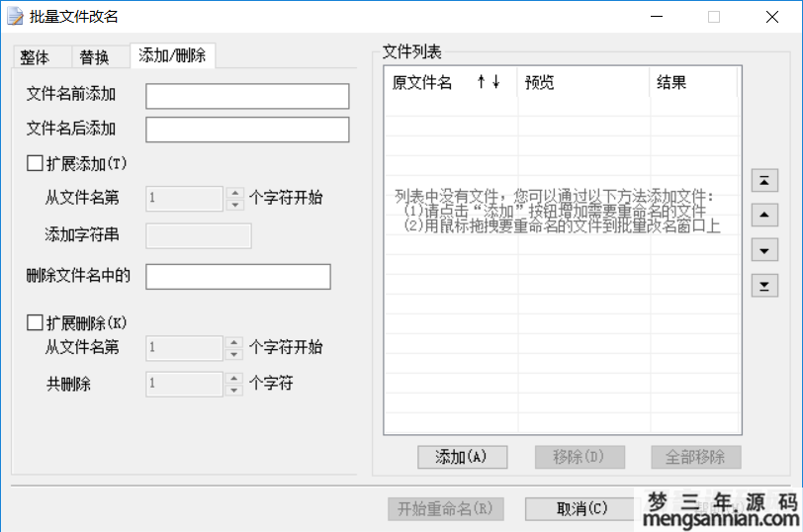Move selected file down one position

(x=764, y=250)
